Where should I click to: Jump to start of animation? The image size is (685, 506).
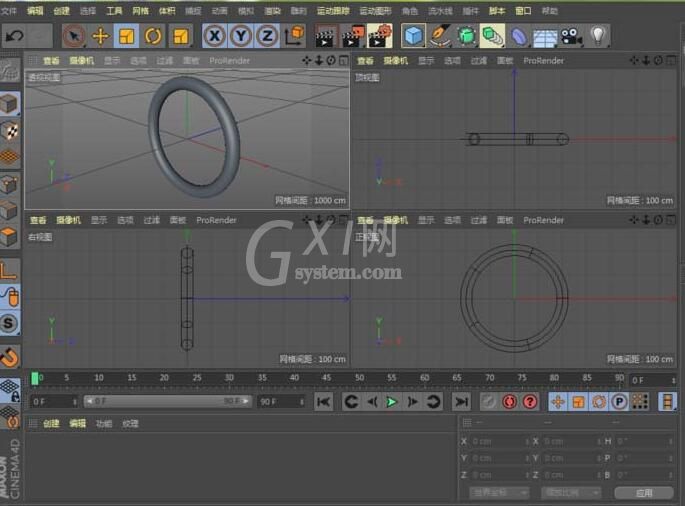click(x=324, y=401)
